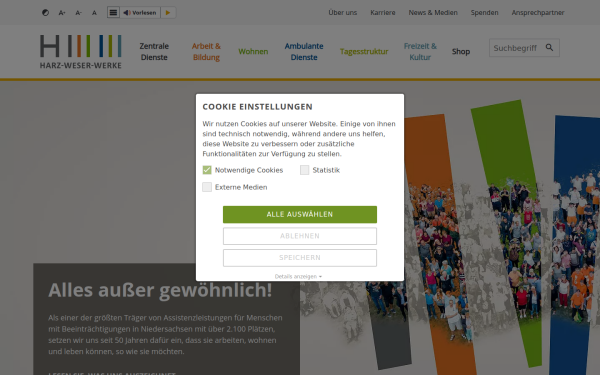The image size is (600, 375).
Task: Increase font size with A+ icon
Action: (62, 13)
